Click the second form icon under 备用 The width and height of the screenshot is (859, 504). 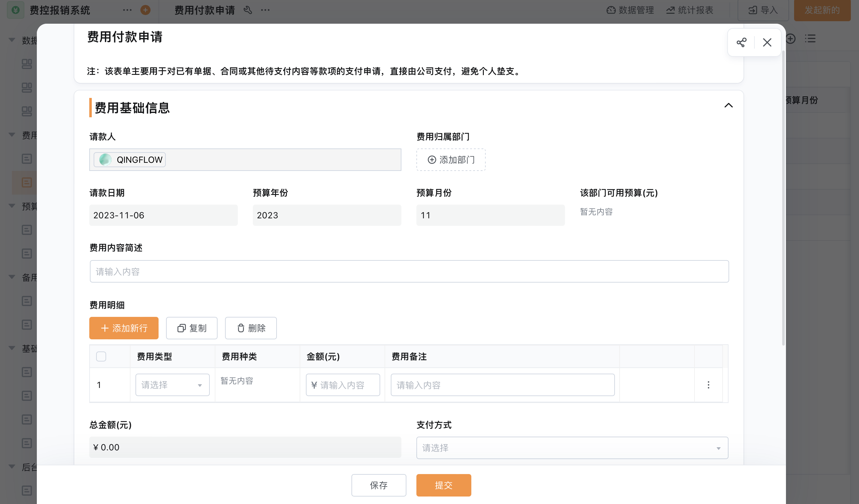pyautogui.click(x=27, y=325)
